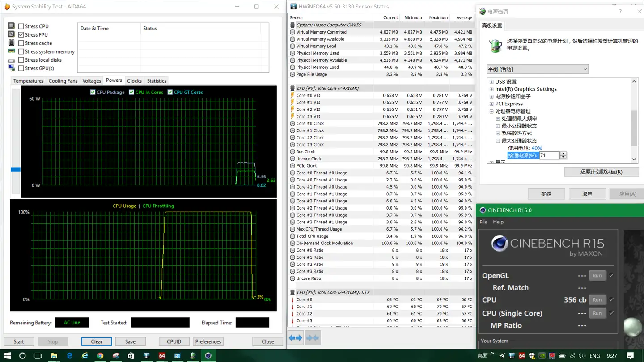Open the Windows Store taskbar icon
Viewport: 644px width, 362px height.
(x=131, y=356)
